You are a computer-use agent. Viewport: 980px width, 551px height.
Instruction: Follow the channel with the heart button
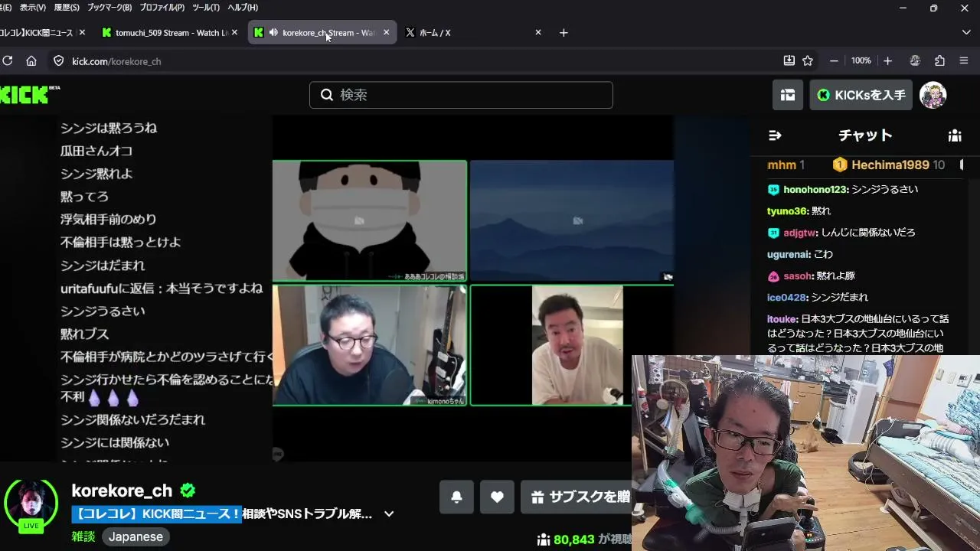[497, 497]
